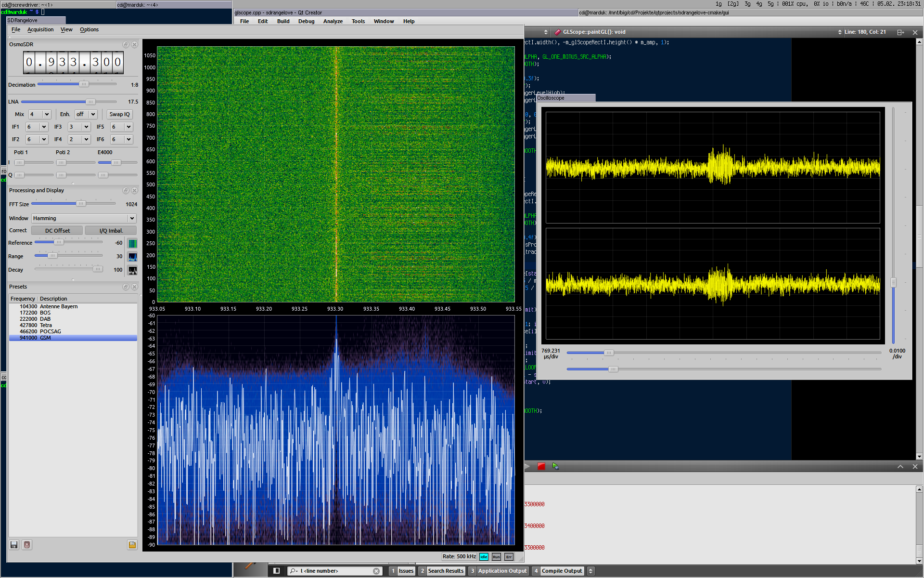Select the 941000 GSM preset

click(x=73, y=338)
